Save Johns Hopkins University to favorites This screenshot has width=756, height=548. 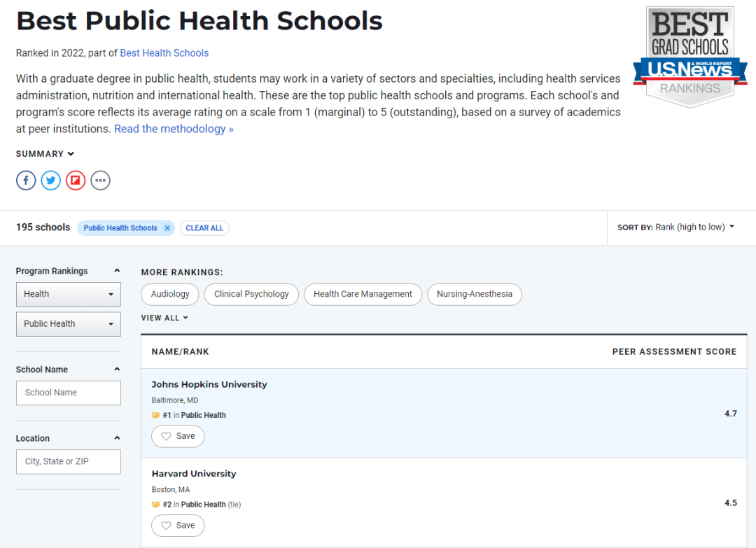pos(178,436)
